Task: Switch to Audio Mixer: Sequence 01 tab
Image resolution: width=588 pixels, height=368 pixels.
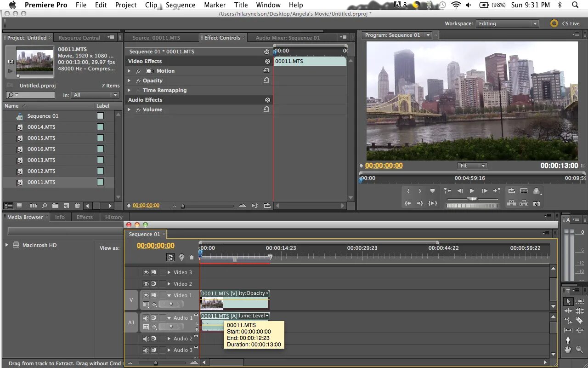Action: [288, 38]
